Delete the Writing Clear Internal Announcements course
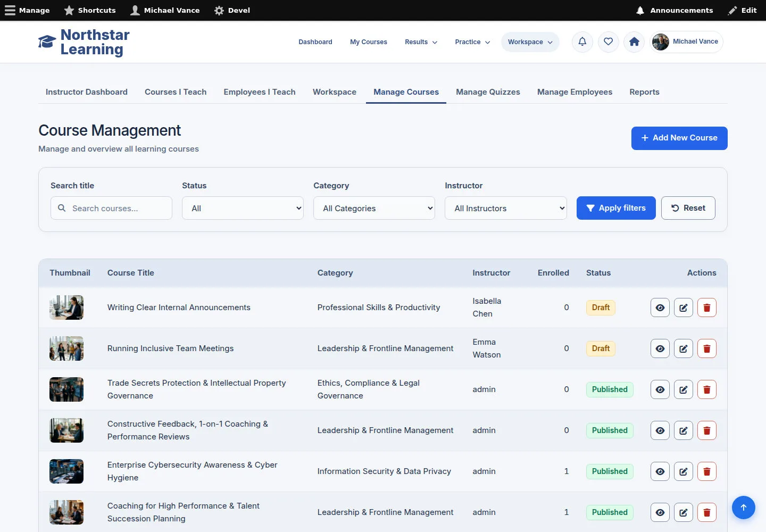The height and width of the screenshot is (532, 766). tap(707, 307)
